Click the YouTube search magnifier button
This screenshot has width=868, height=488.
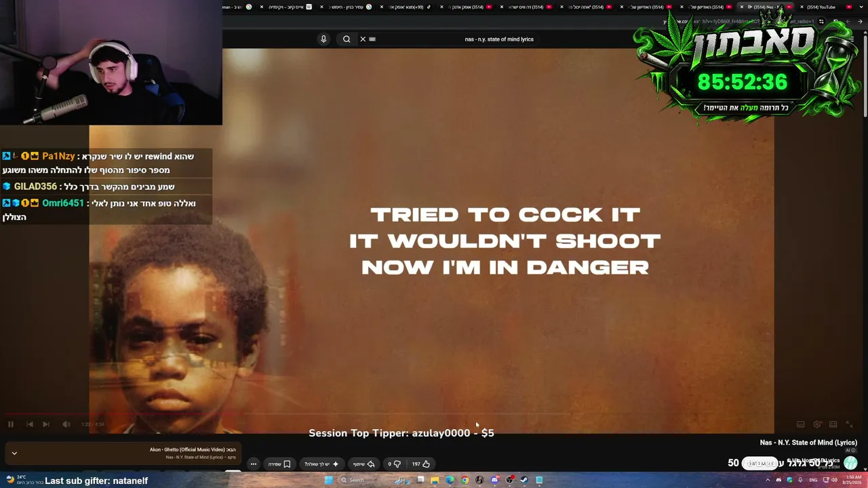point(347,39)
